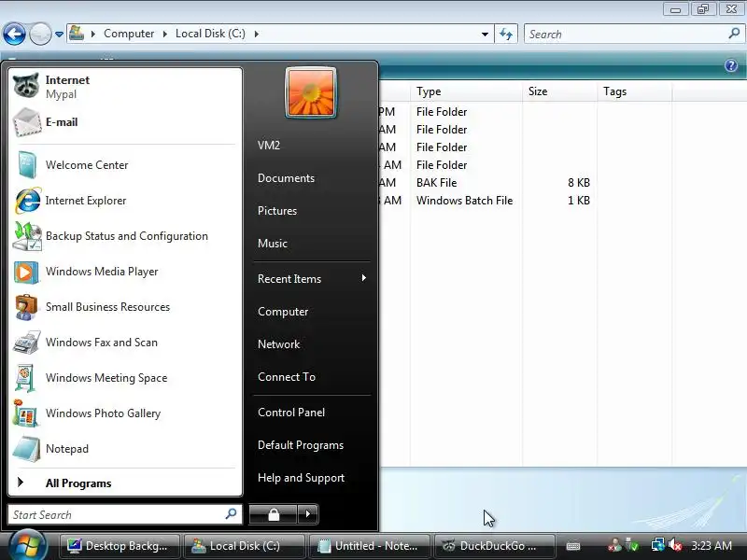Open Default Programs
The width and height of the screenshot is (747, 560).
[301, 445]
